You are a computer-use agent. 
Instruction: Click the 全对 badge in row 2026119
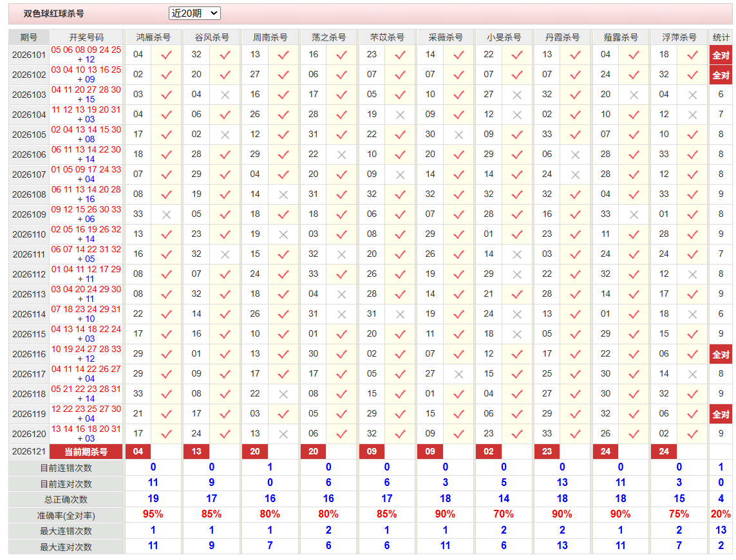(721, 414)
